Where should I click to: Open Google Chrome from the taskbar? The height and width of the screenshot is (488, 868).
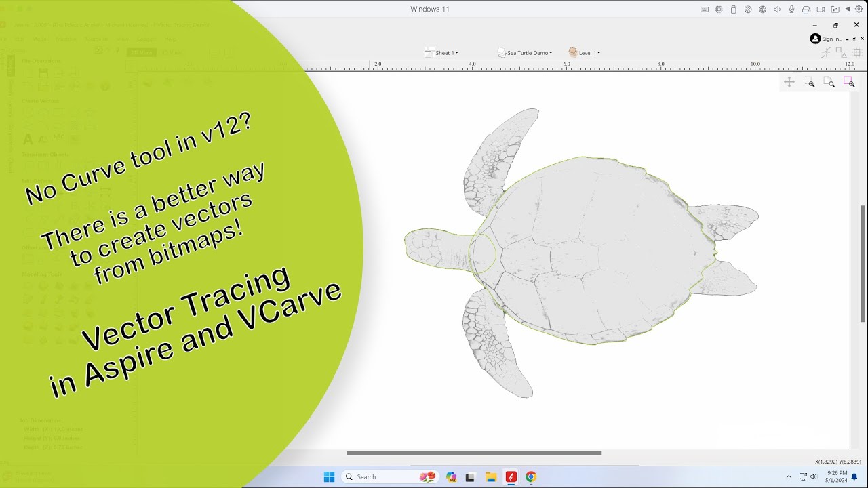click(531, 476)
